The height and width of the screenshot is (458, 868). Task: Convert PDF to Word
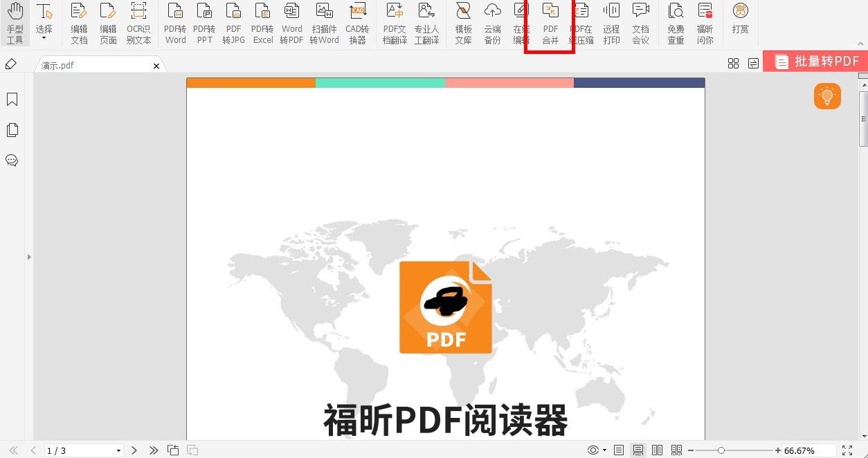coord(175,24)
